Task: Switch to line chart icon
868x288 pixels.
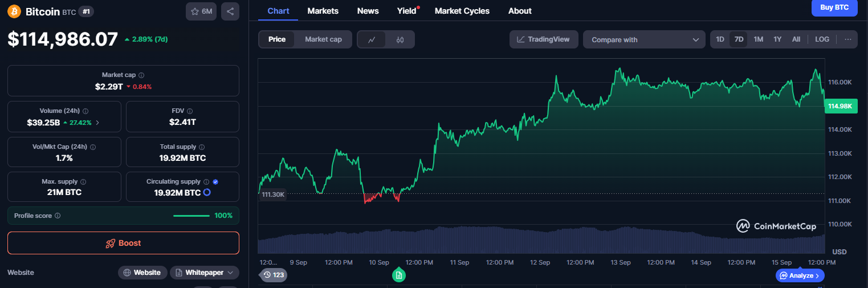Action: pos(372,40)
